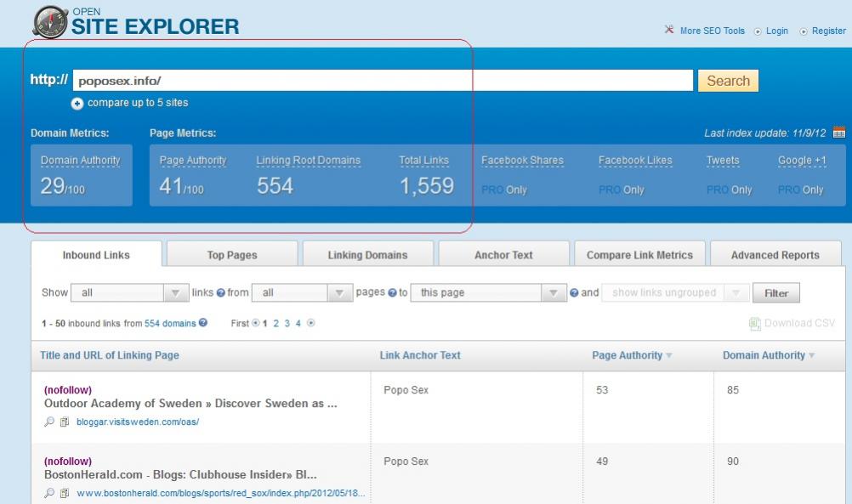Screen dimensions: 852x504
Task: Click the 'First' pagination label
Action: pos(240,324)
